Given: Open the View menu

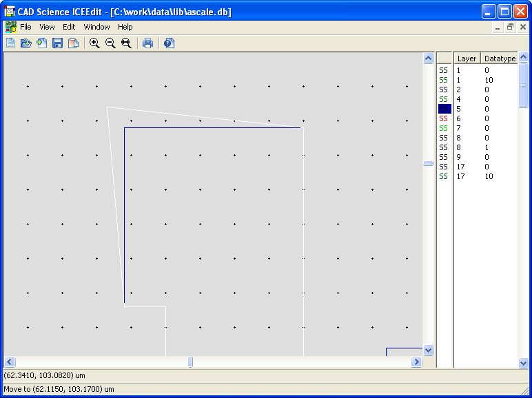Looking at the screenshot, I should click(47, 27).
